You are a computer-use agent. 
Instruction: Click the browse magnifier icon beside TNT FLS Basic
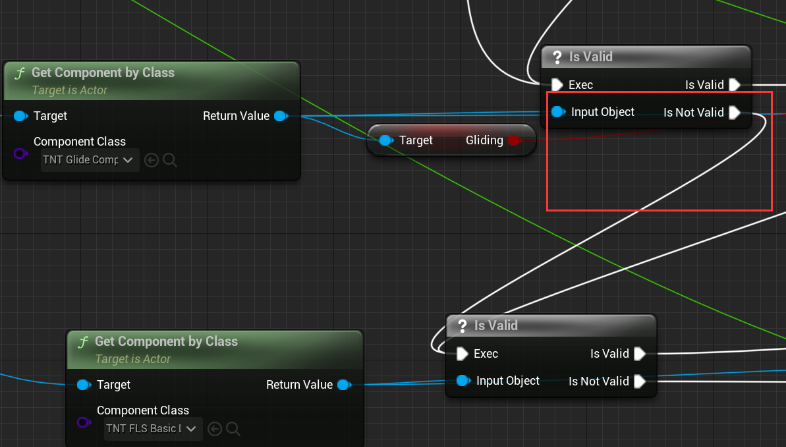(x=232, y=429)
